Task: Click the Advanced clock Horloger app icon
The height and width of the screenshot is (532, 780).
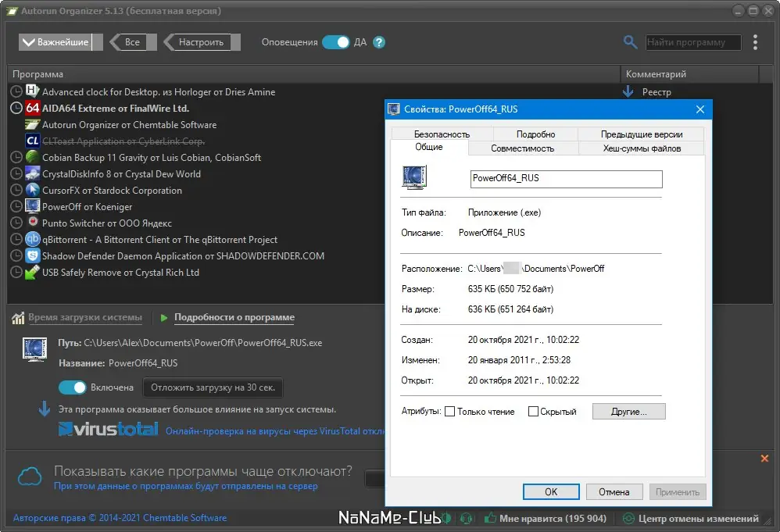Action: pyautogui.click(x=32, y=91)
